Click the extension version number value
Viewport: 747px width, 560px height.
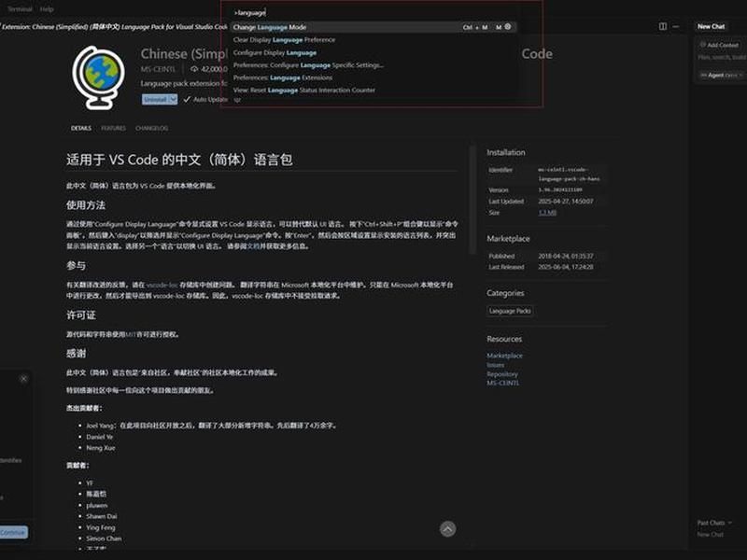(x=559, y=190)
